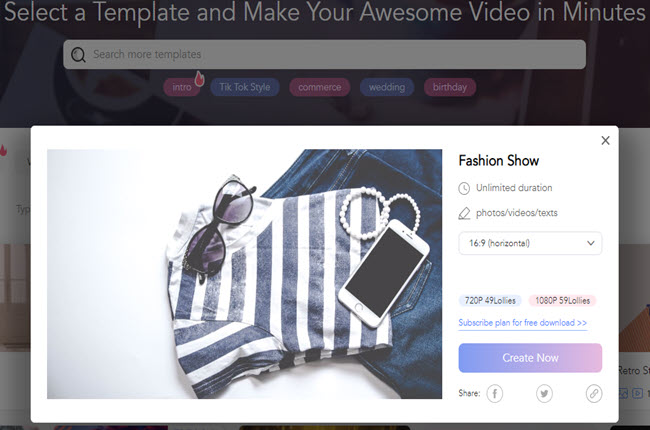Open Subscribe plan for free download link

pyautogui.click(x=522, y=323)
